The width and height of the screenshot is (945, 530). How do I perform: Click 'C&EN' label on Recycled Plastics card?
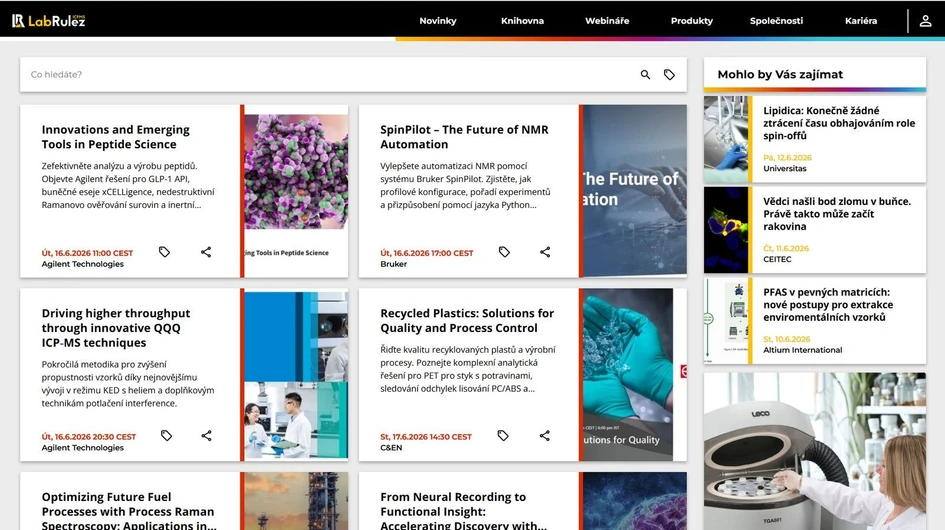[x=391, y=447]
